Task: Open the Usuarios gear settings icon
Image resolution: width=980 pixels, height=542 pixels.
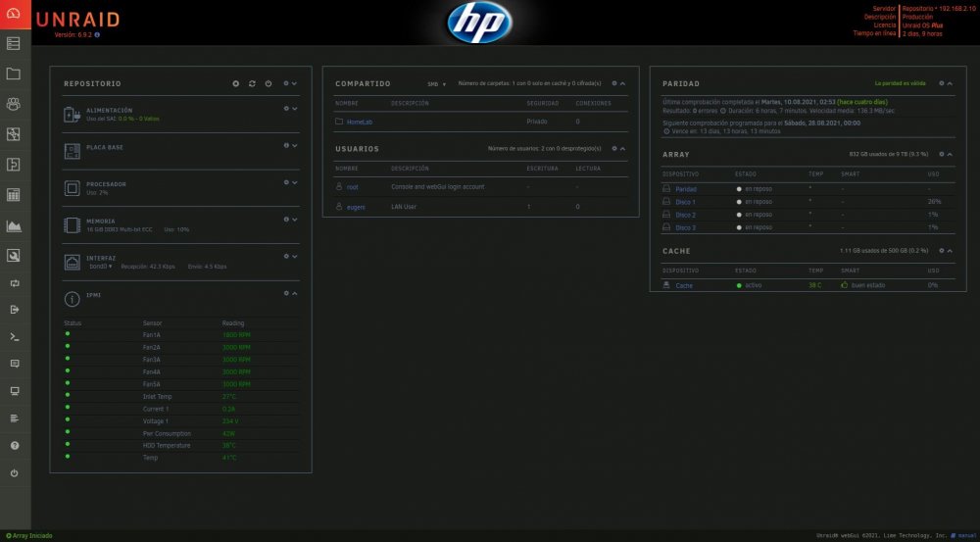Action: click(x=614, y=148)
